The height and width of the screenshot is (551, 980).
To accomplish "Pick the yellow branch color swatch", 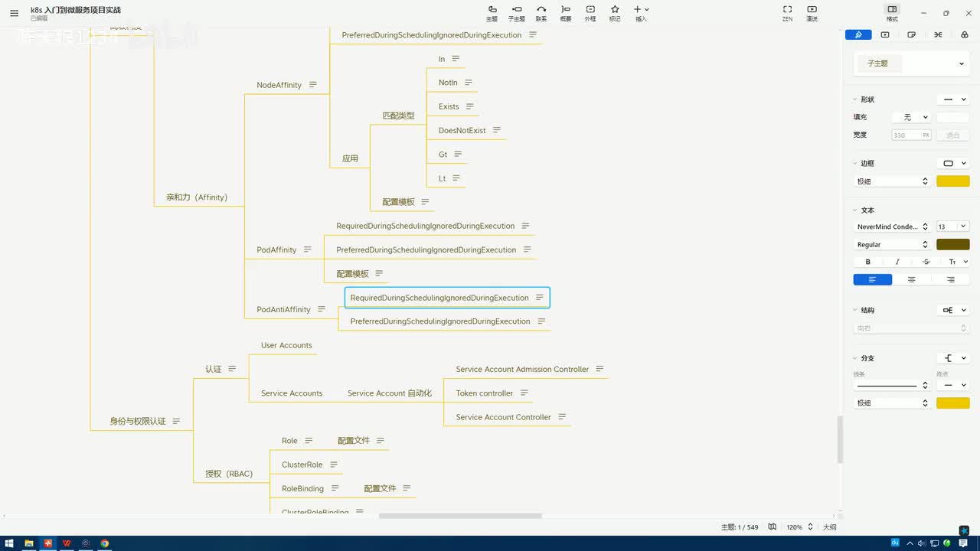I will click(x=952, y=403).
